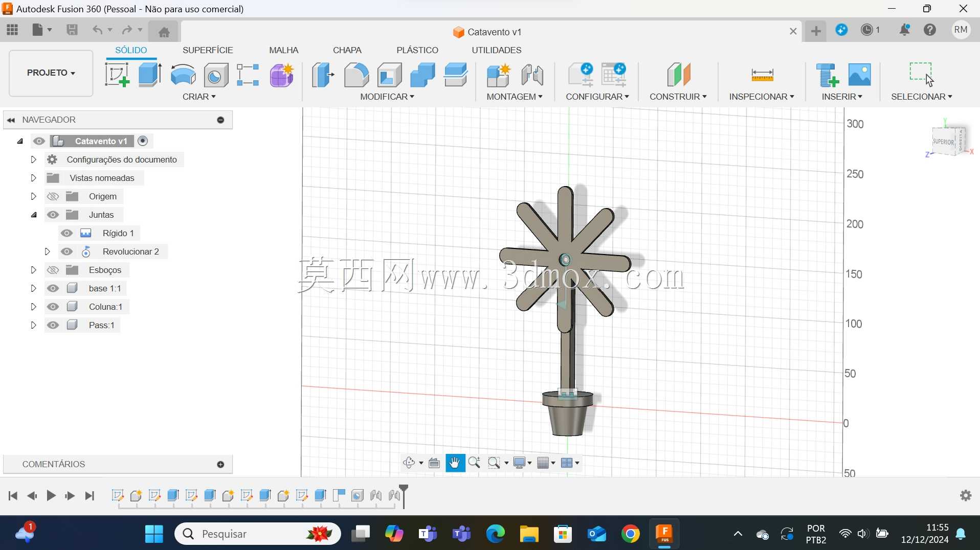The width and height of the screenshot is (980, 550).
Task: Select the Extrude tool
Action: tap(150, 75)
